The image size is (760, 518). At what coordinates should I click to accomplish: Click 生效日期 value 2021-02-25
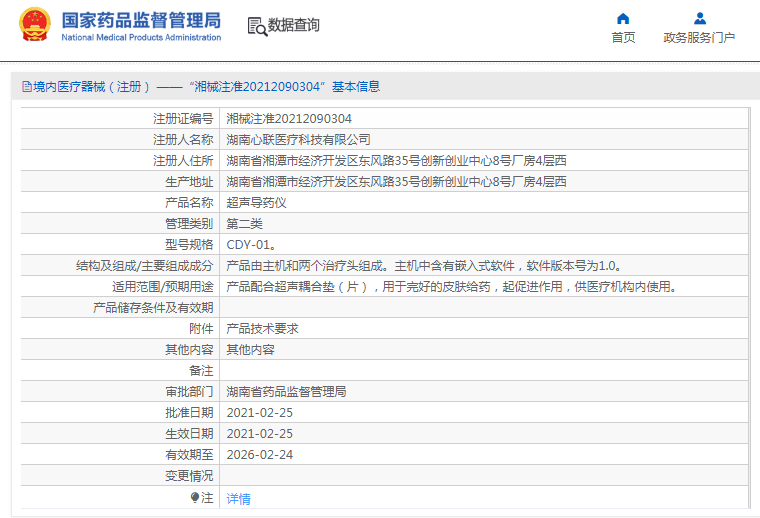[259, 434]
